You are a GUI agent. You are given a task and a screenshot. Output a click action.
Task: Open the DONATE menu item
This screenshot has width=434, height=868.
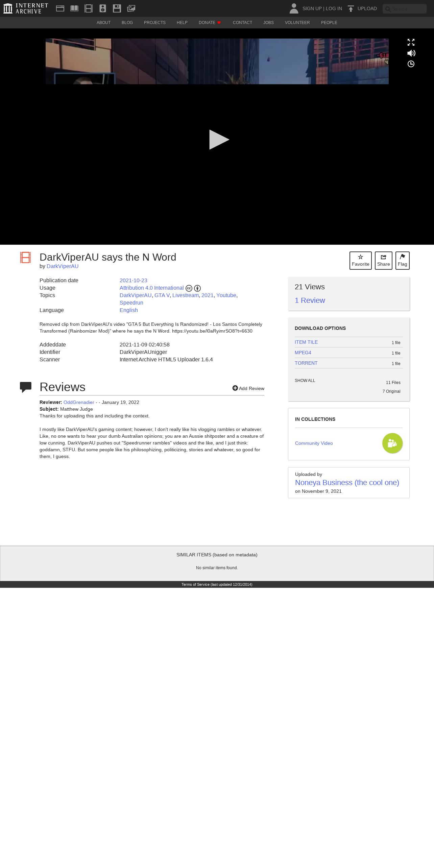(x=210, y=23)
